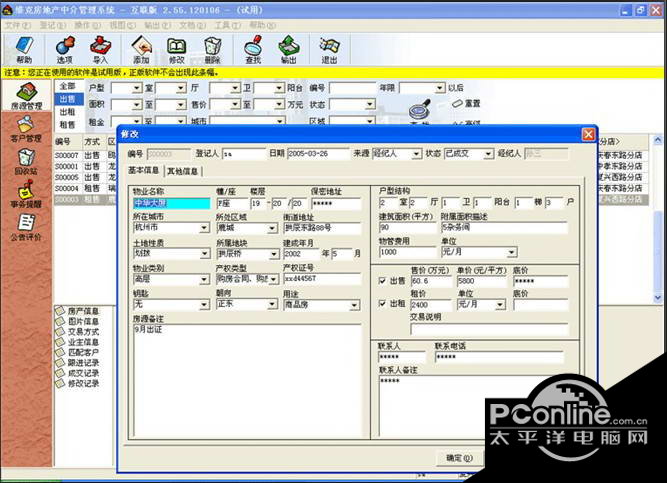Select 匹配客户 in the lower-left list
Image resolution: width=667 pixels, height=483 pixels.
click(78, 352)
